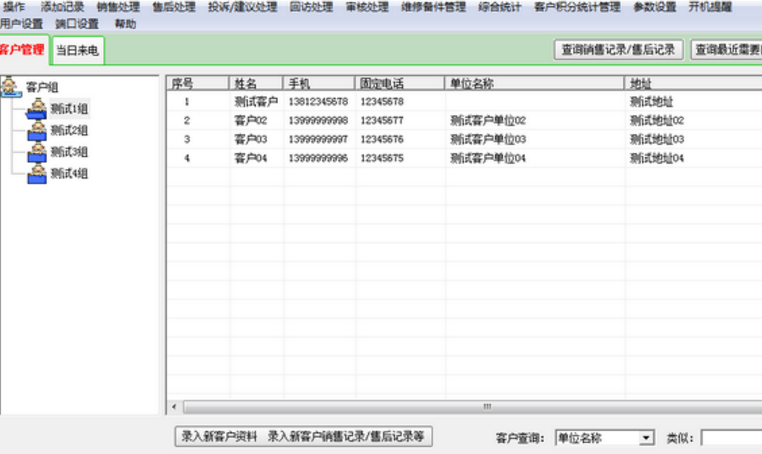
Task: Open the 开机提醒 menu
Action: [x=710, y=7]
